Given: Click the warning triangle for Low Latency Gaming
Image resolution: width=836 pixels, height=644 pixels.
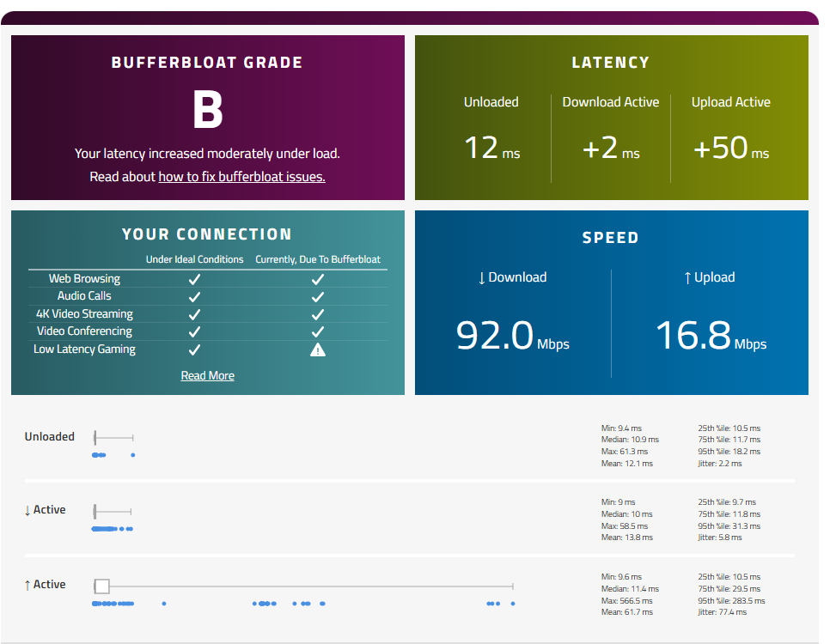Looking at the screenshot, I should coord(318,350).
